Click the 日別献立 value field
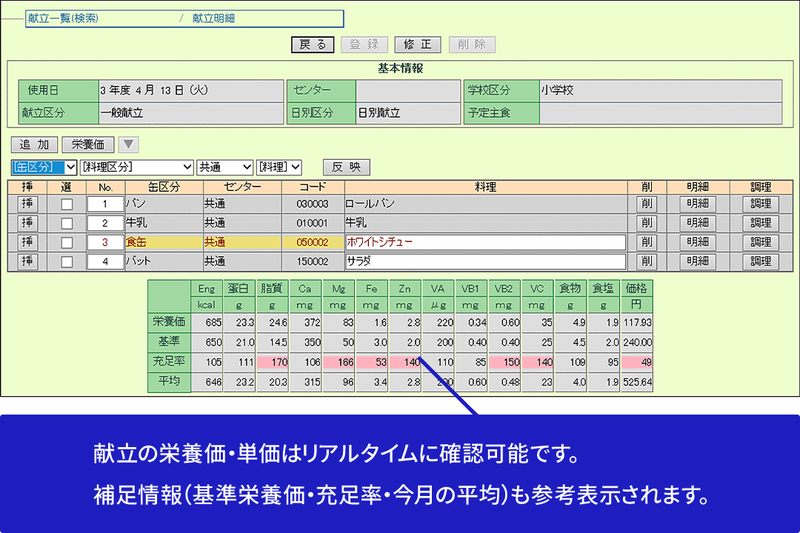The height and width of the screenshot is (533, 800). [x=406, y=113]
